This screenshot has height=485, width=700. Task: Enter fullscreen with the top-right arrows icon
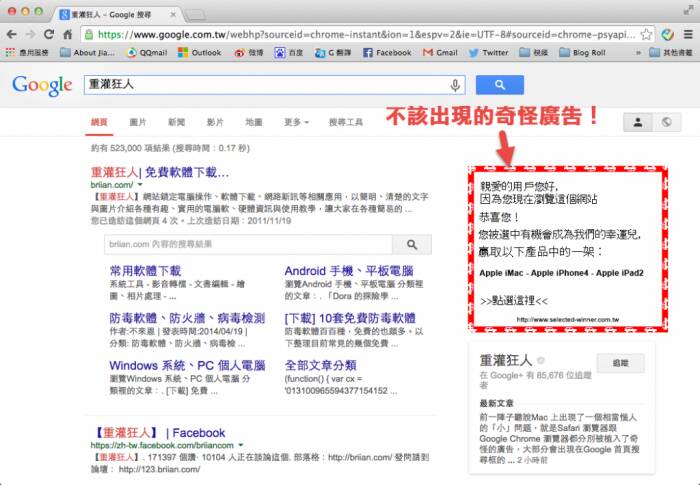(688, 10)
